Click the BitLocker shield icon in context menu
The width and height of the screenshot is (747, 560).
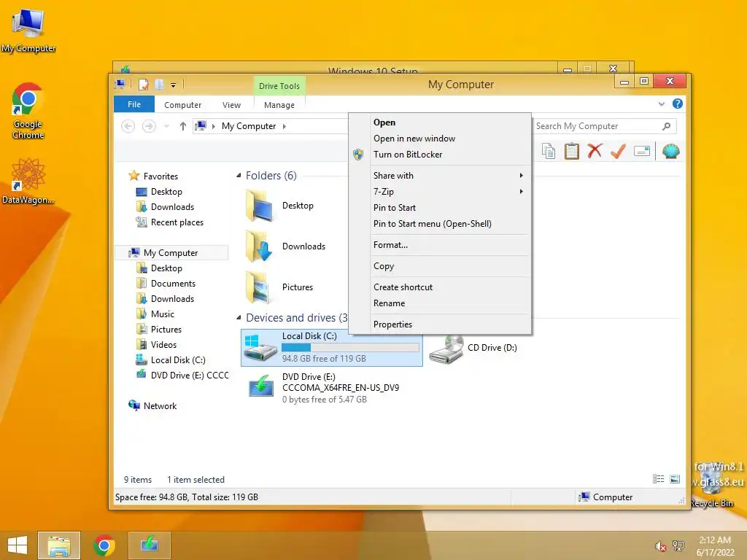(358, 155)
